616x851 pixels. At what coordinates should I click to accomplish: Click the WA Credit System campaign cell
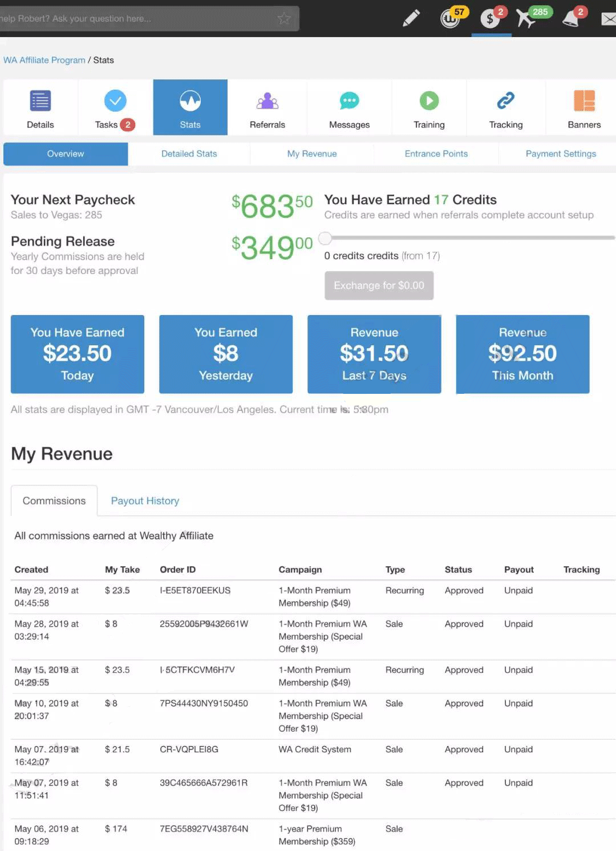coord(315,749)
